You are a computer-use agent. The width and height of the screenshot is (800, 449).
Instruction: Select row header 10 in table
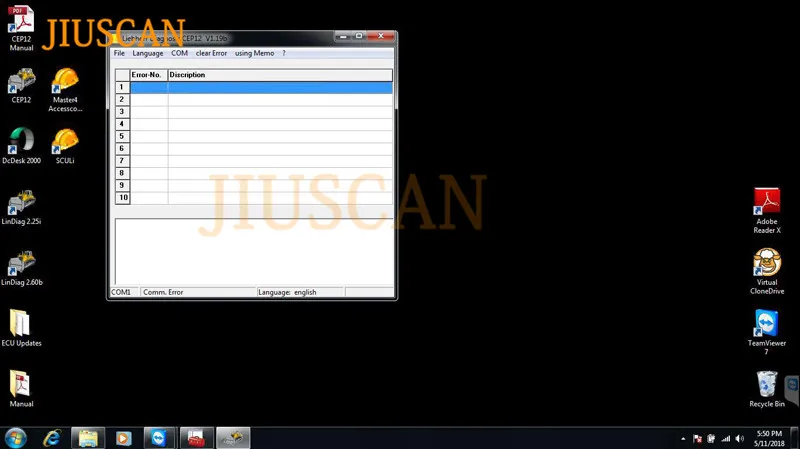click(122, 197)
